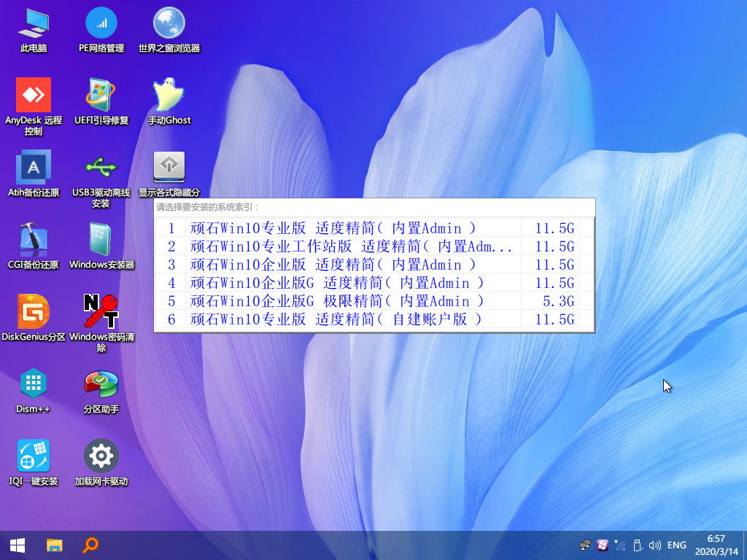
Task: Select index 1 顽石Win10专业版 内置Admin
Action: (352, 228)
